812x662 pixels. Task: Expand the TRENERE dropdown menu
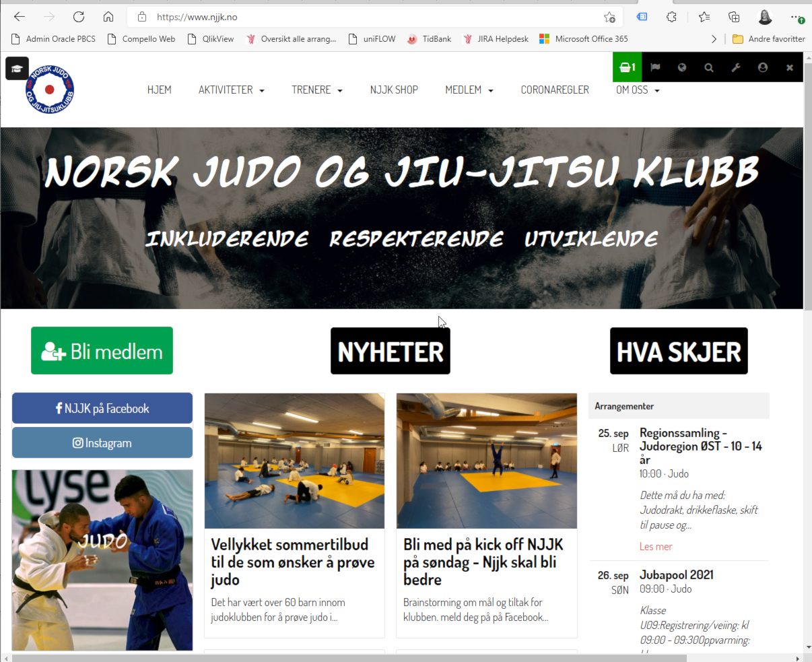(x=316, y=90)
